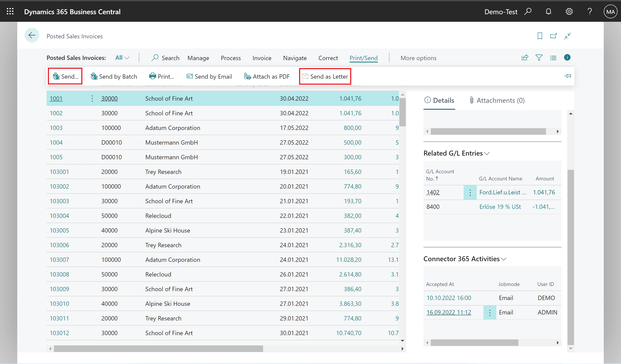This screenshot has height=364, width=621.
Task: Open page in a new window
Action: click(x=554, y=36)
